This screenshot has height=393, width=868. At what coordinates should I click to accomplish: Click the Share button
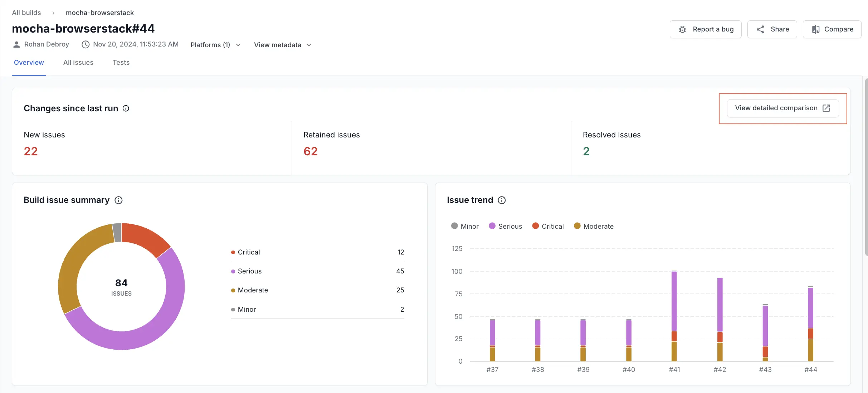click(772, 29)
